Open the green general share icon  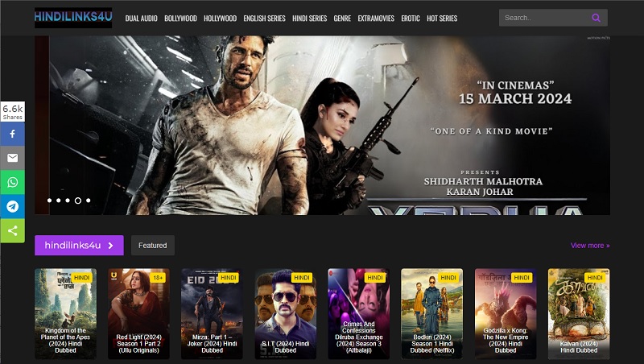(x=12, y=230)
